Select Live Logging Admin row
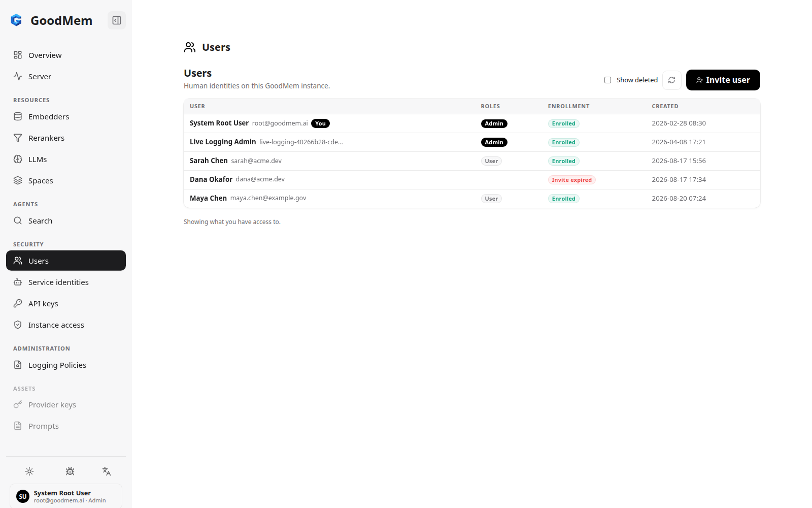Image resolution: width=812 pixels, height=508 pixels. coord(472,142)
